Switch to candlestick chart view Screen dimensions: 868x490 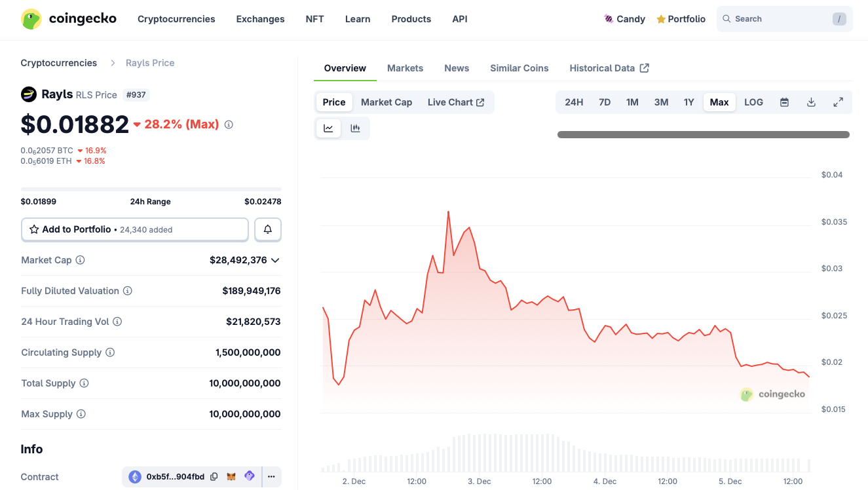coord(355,128)
